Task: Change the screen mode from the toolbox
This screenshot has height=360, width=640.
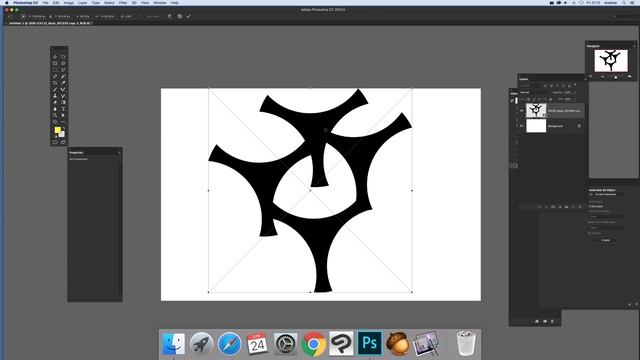Action: (x=63, y=142)
